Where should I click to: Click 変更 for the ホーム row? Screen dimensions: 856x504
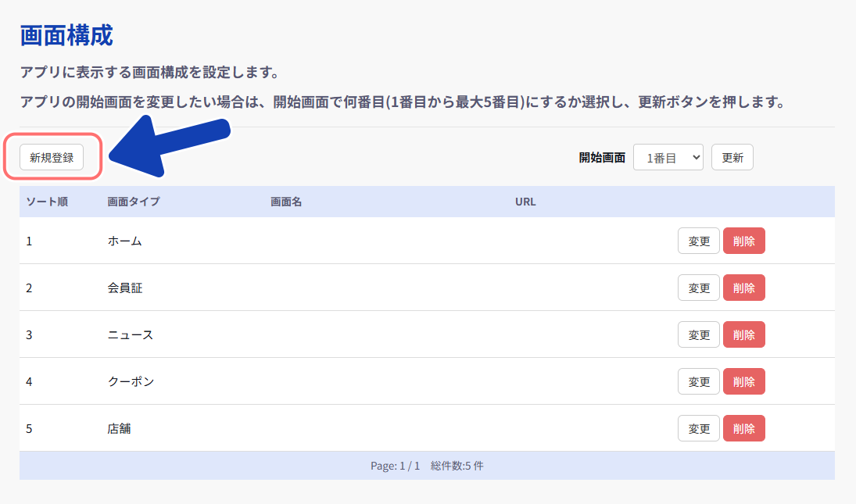(698, 241)
